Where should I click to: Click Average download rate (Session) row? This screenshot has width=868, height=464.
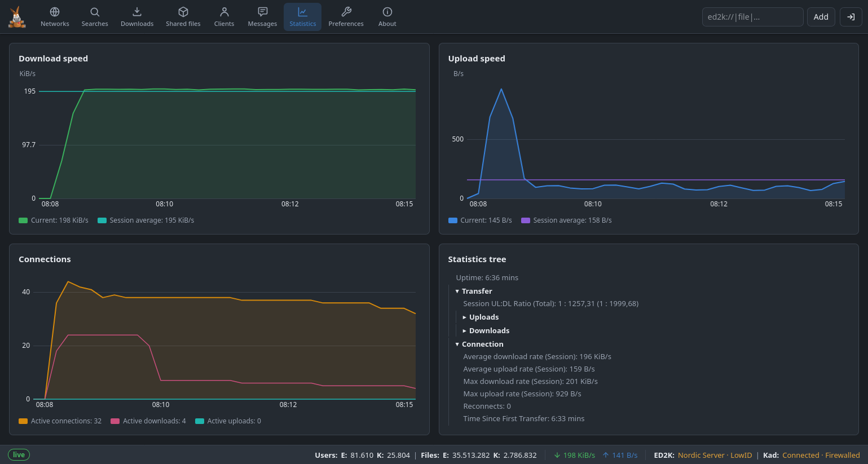point(537,356)
